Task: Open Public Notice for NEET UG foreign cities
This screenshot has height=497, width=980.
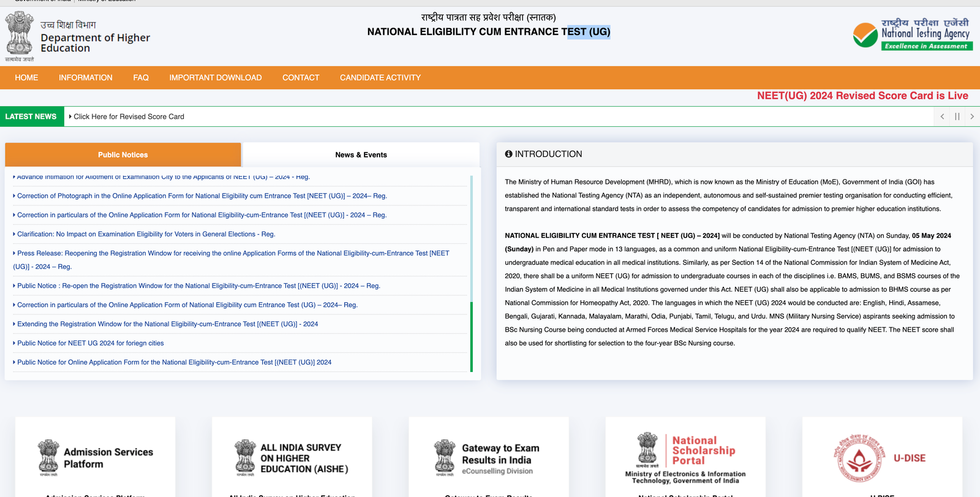Action: [91, 343]
